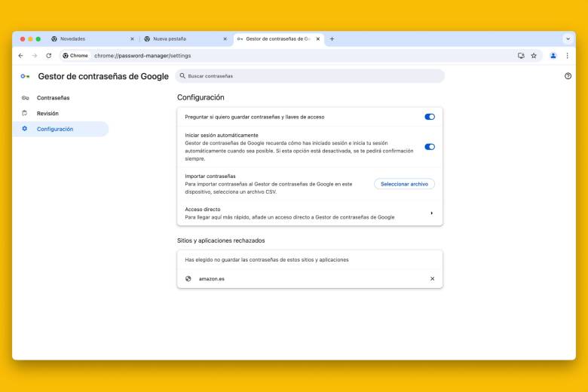Click the Chrome site info chip in address bar
588x392 pixels.
pos(75,56)
